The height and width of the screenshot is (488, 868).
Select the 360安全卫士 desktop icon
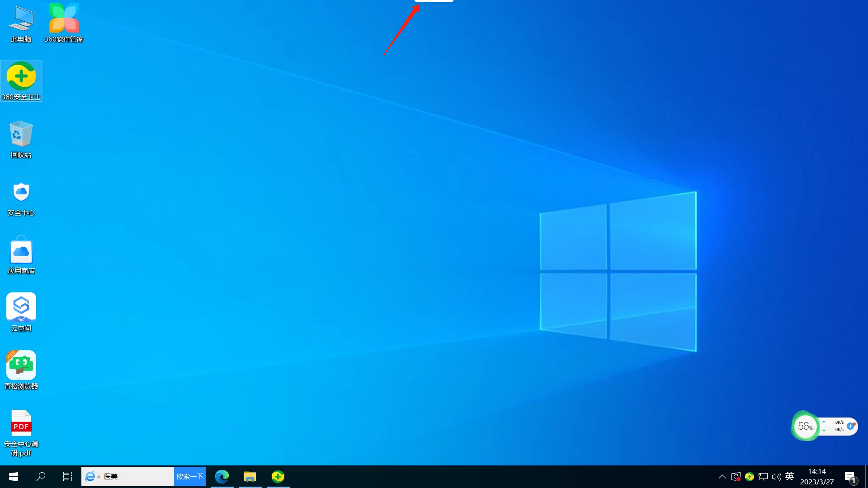tap(21, 77)
